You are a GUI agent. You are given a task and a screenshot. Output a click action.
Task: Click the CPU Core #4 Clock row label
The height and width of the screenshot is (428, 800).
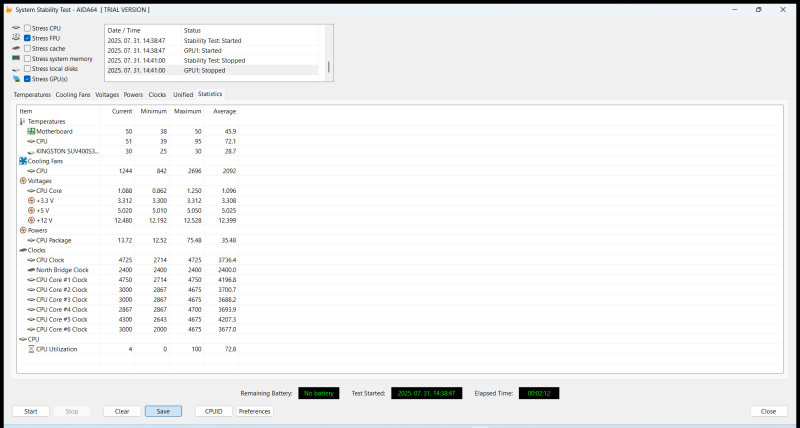coord(62,310)
